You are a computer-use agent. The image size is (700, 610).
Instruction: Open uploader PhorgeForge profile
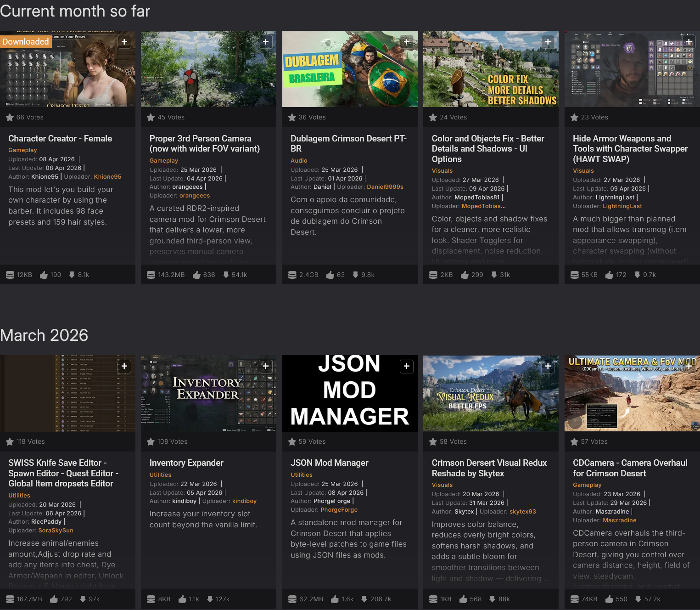(x=339, y=510)
